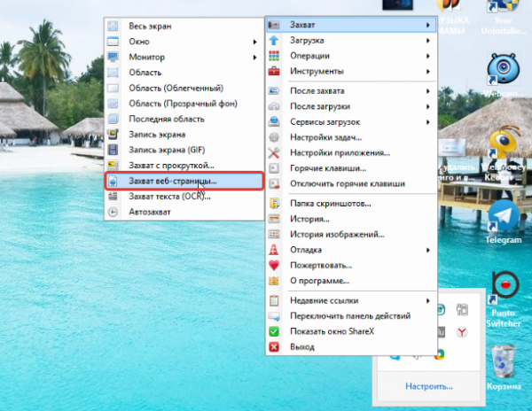Click the camera icon beside Запись экрана
The height and width of the screenshot is (411, 532).
tap(113, 134)
